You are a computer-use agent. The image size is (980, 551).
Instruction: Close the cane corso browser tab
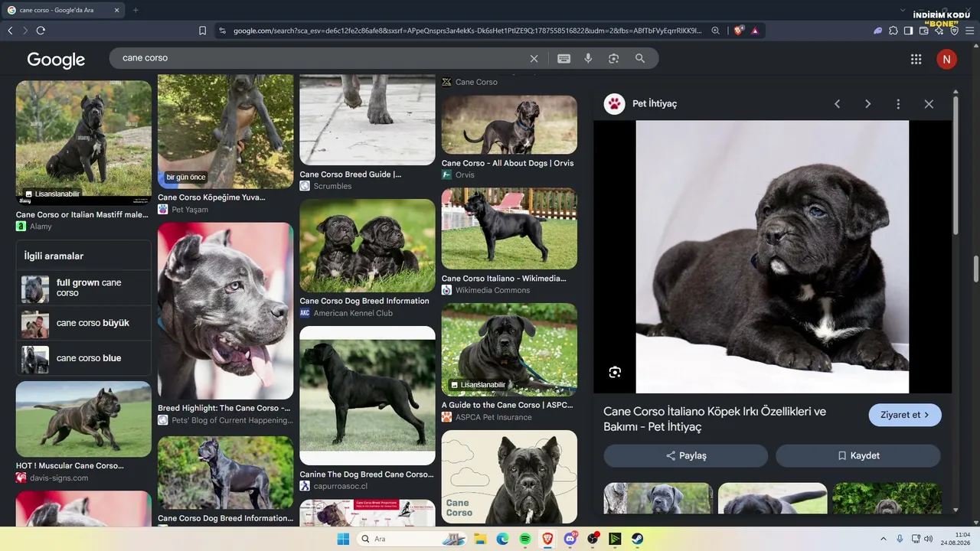(x=116, y=10)
